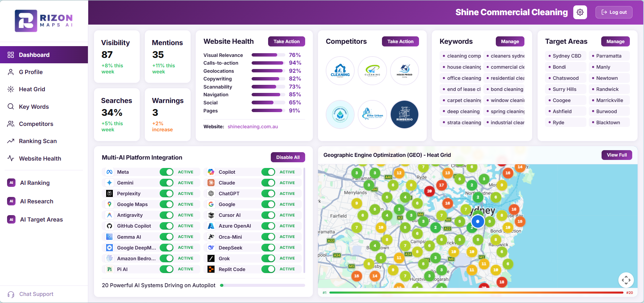Click the Perplexity platform icon
Image resolution: width=644 pixels, height=303 pixels.
point(109,194)
